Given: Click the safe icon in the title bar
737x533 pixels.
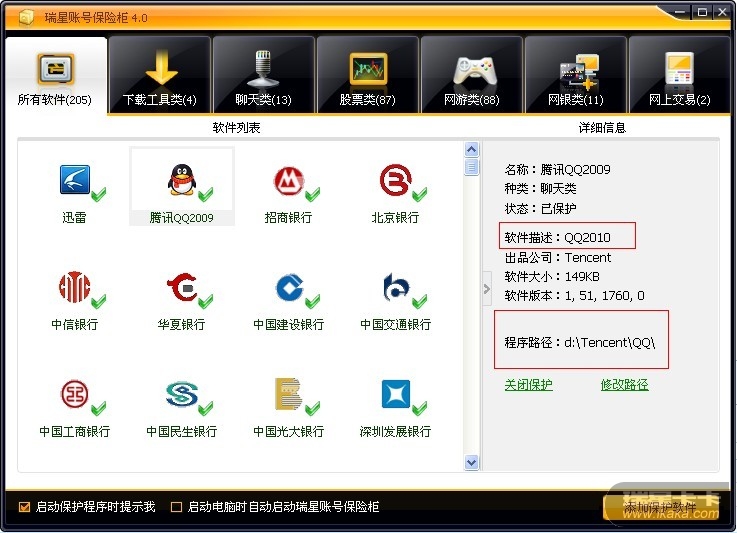Looking at the screenshot, I should click(26, 18).
